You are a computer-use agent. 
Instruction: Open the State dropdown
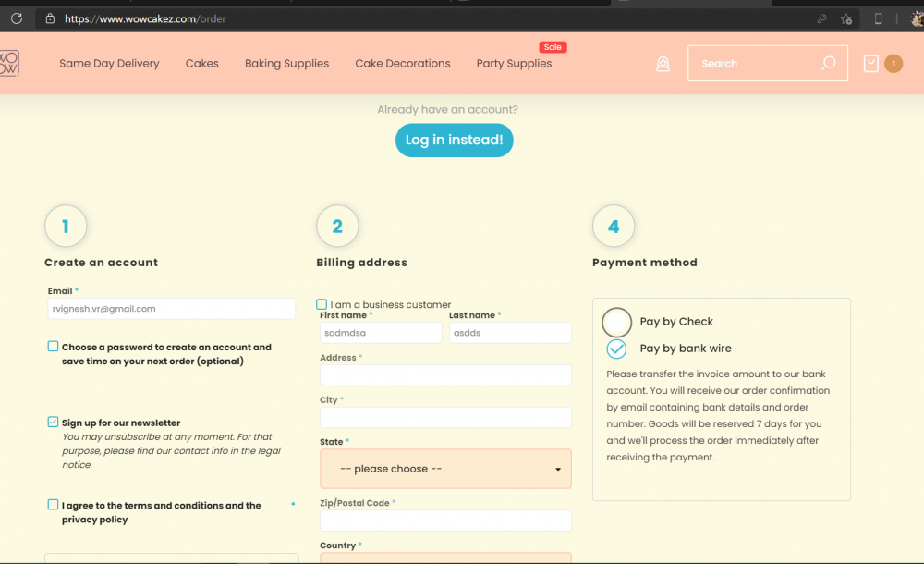(445, 469)
